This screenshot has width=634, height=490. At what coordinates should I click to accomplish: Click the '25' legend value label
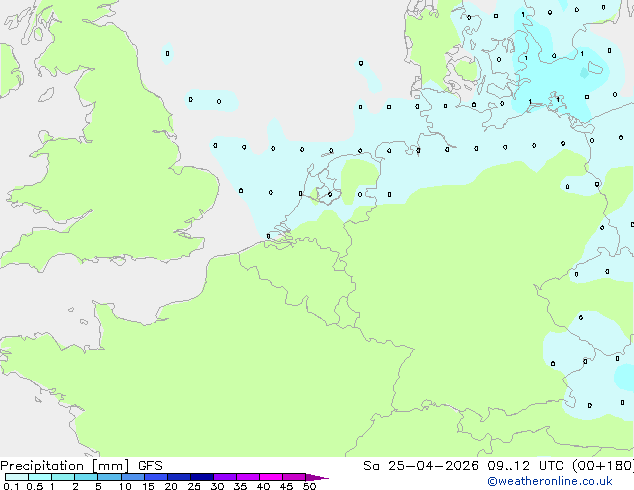click(x=194, y=486)
